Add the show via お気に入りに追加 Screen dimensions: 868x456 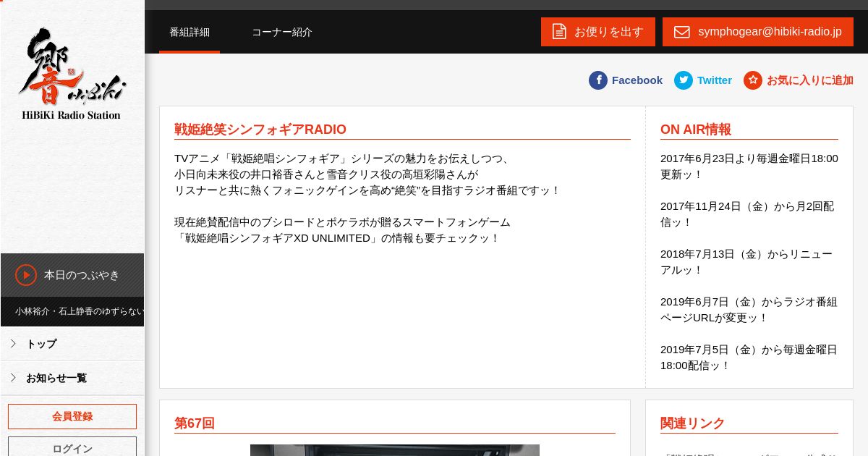810,80
